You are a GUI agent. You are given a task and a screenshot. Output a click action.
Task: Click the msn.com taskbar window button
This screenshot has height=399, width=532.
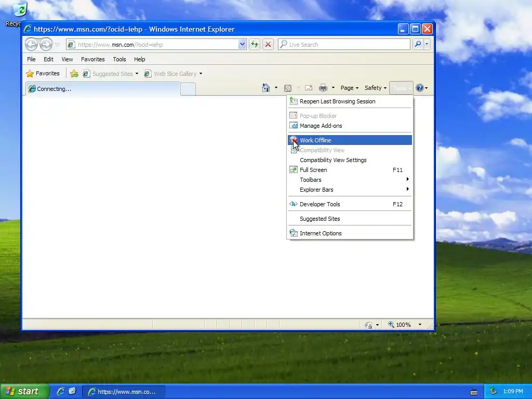124,392
